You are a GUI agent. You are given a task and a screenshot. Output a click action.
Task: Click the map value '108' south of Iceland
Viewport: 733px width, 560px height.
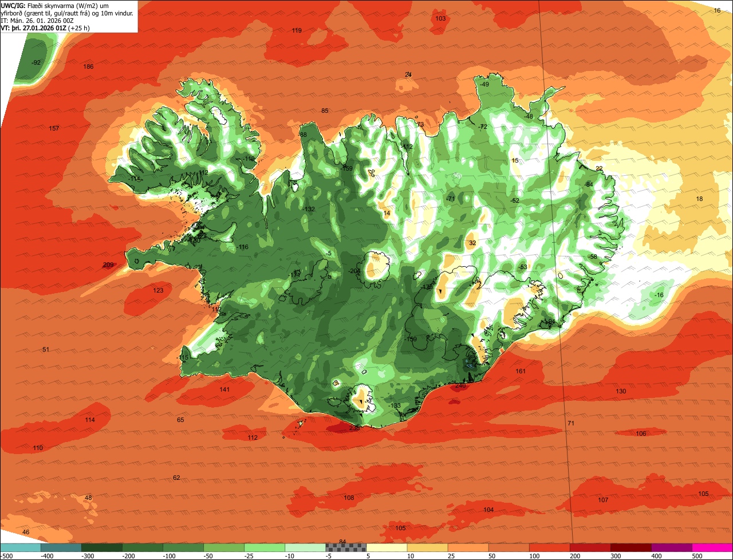(x=349, y=498)
